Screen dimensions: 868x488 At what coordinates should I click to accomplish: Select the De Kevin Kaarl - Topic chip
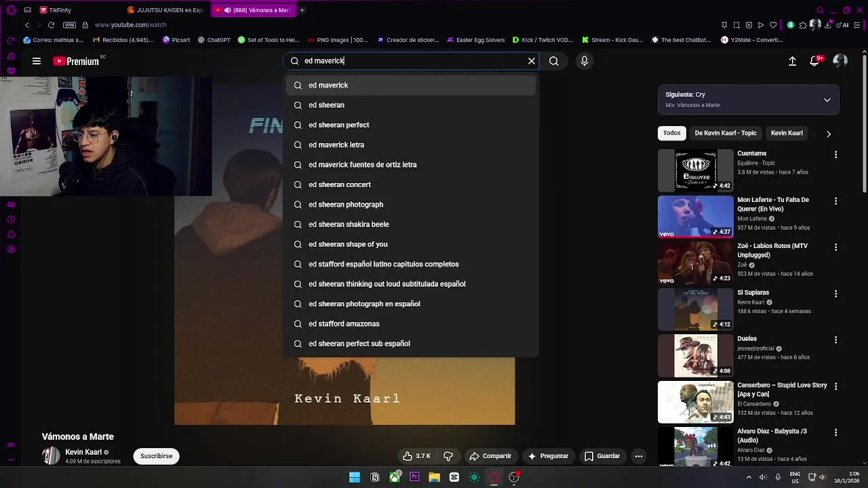(x=725, y=133)
